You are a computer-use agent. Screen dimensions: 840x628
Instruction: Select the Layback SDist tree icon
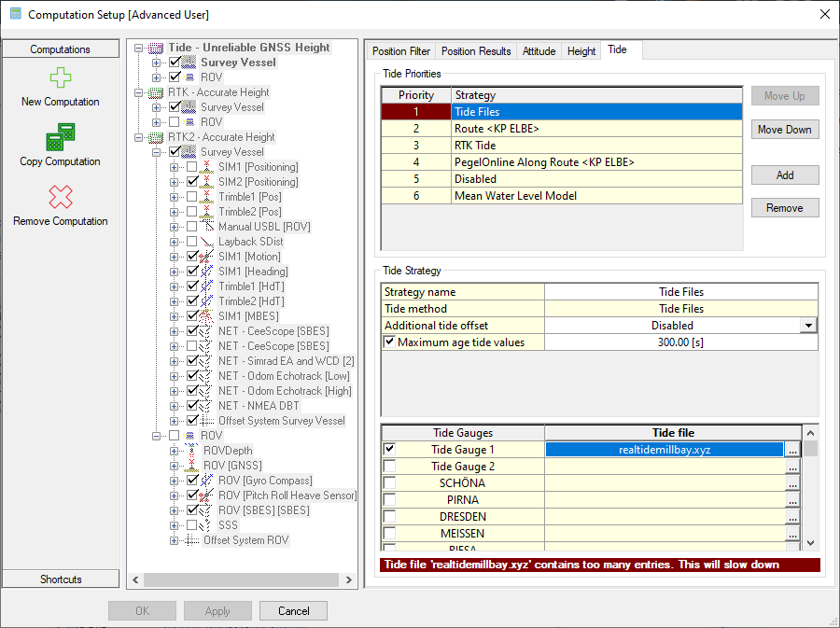click(207, 242)
